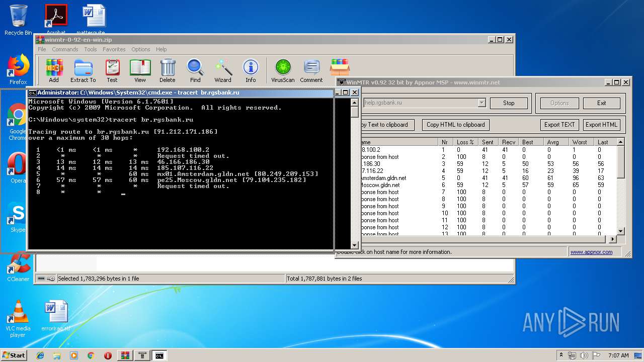The width and height of the screenshot is (644, 362).
Task: Click cmd window scroll up arrow
Action: (x=355, y=102)
